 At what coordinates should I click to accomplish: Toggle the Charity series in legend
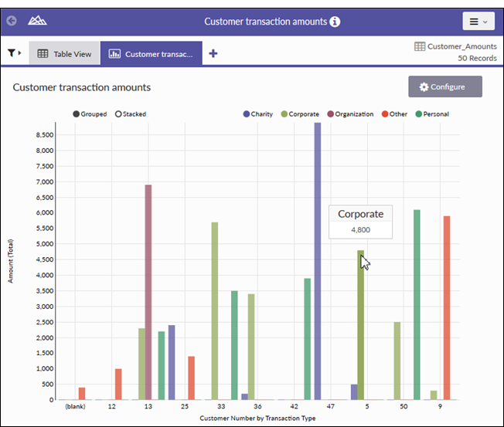click(247, 114)
